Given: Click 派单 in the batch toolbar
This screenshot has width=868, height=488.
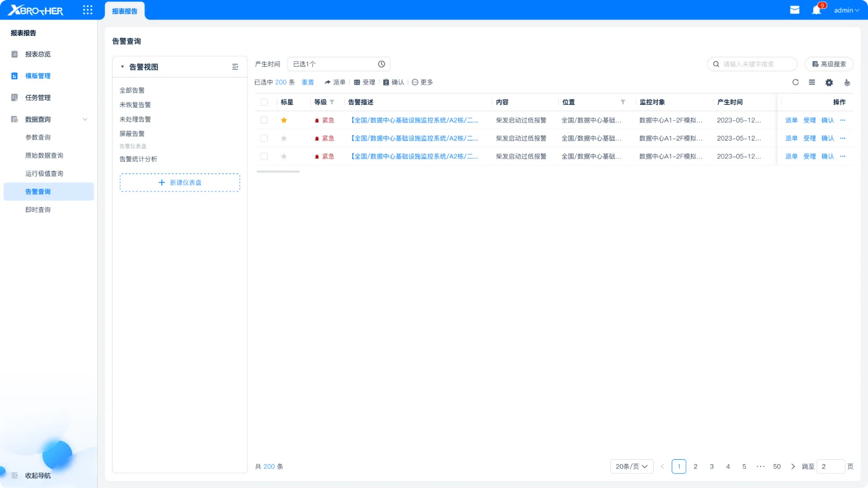Looking at the screenshot, I should tap(335, 83).
